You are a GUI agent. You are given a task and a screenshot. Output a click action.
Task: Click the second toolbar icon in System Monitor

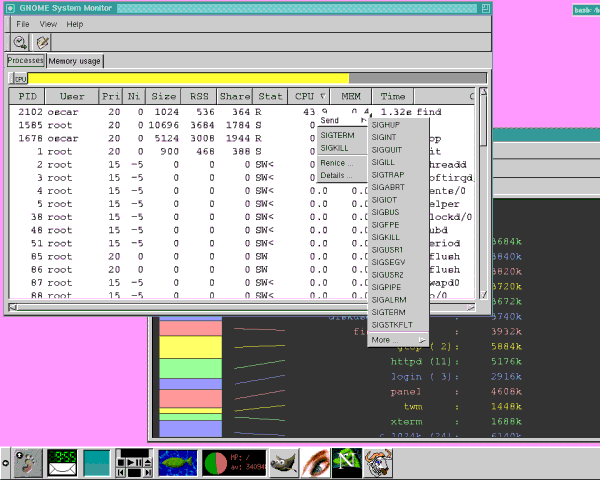(x=42, y=42)
